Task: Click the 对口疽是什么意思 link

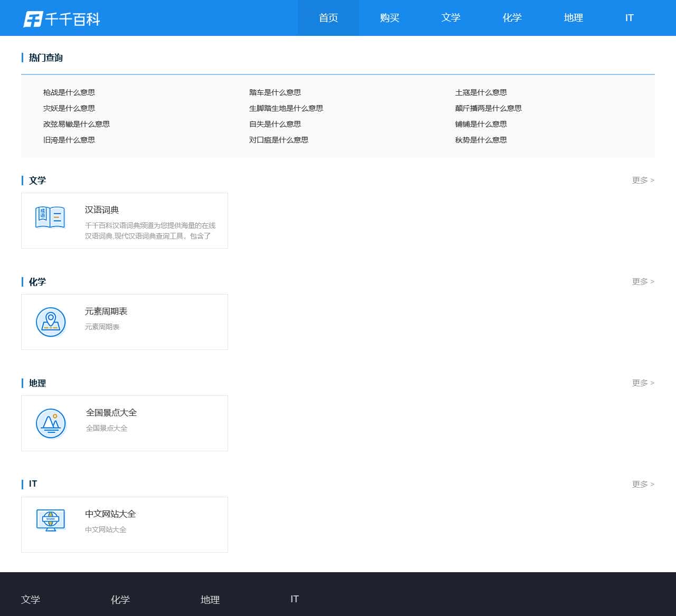Action: click(278, 140)
